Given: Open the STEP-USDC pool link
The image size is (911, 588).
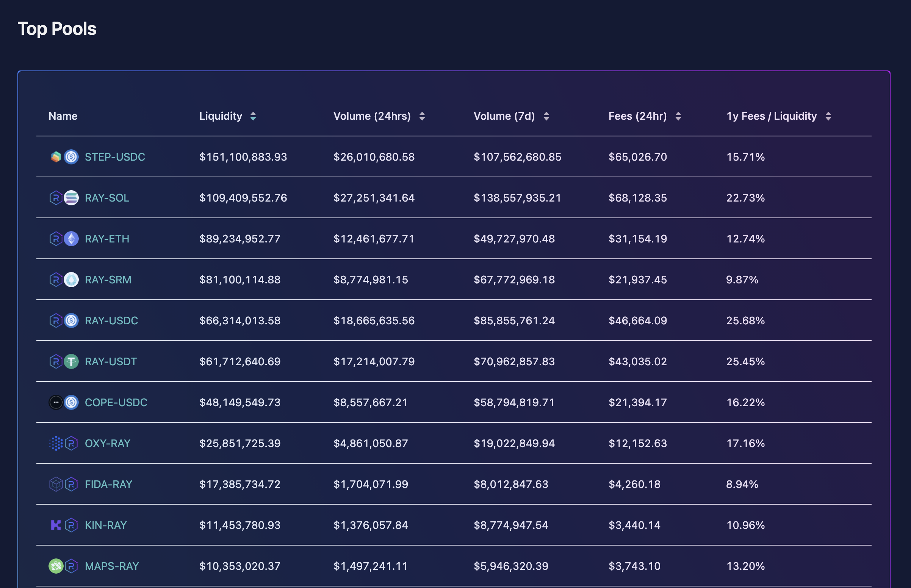Looking at the screenshot, I should 114,157.
